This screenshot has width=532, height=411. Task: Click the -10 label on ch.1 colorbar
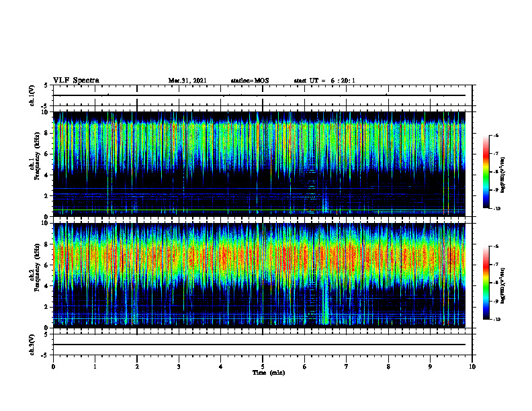(x=496, y=209)
